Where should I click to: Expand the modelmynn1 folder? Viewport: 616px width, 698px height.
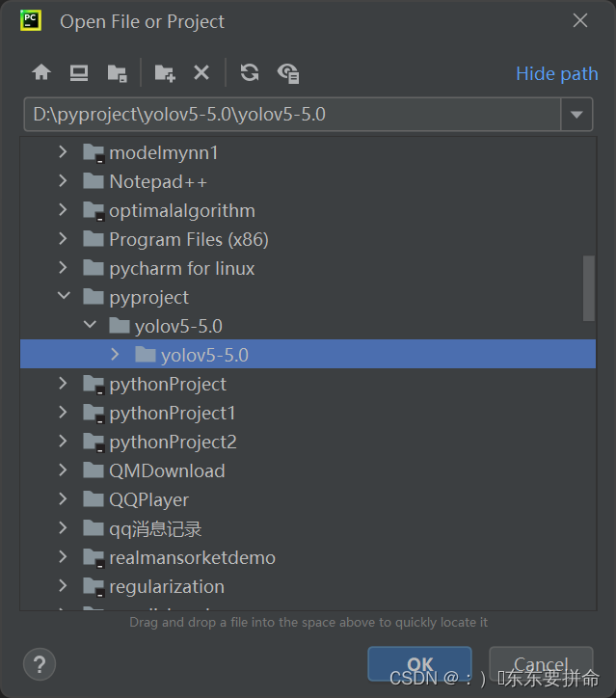63,152
